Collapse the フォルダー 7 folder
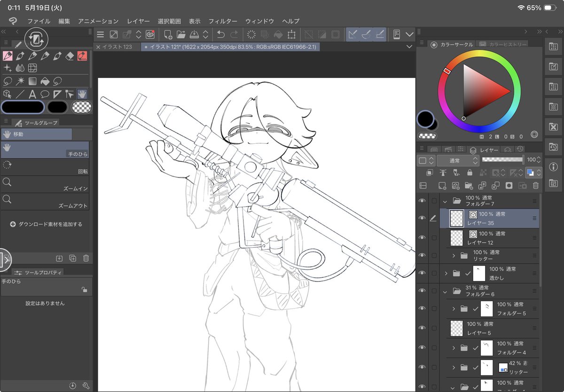Viewport: 564px width, 392px height. tap(445, 201)
